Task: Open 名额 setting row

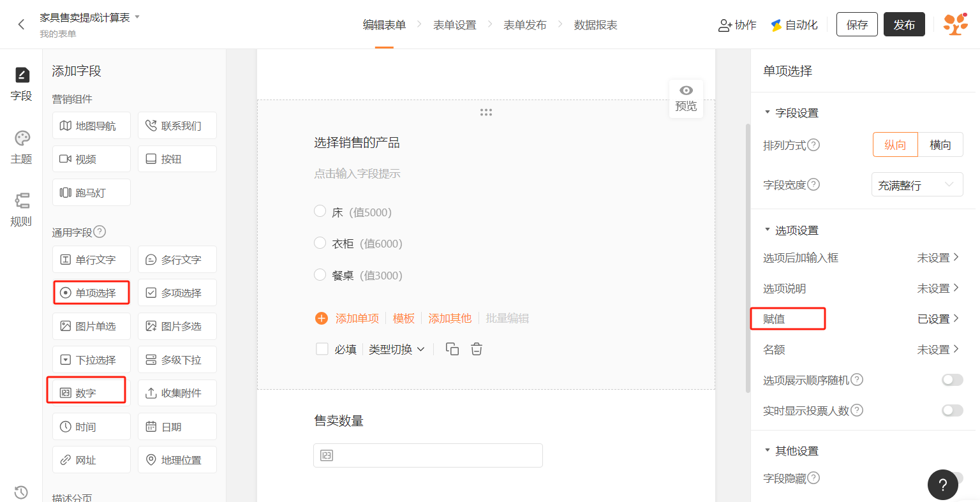Action: coord(863,350)
